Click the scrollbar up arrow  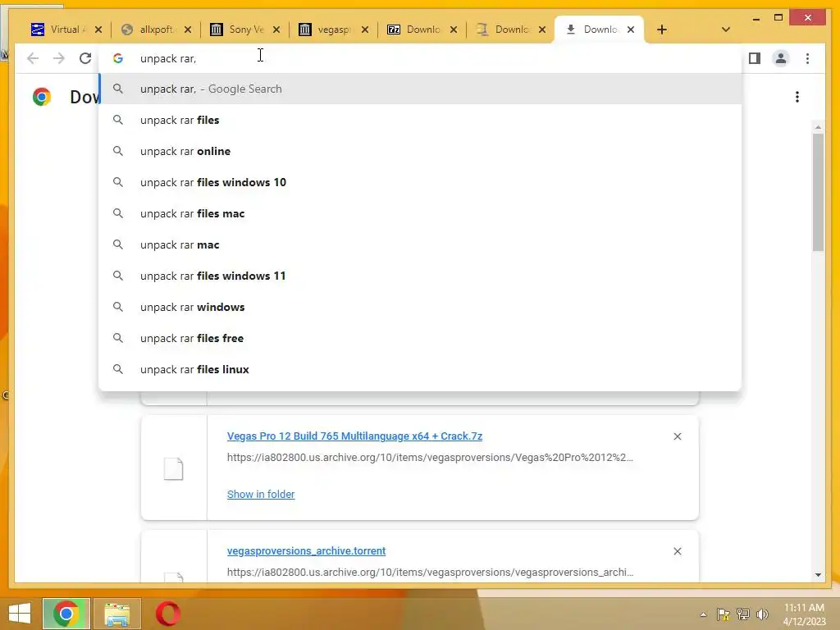coord(818,127)
